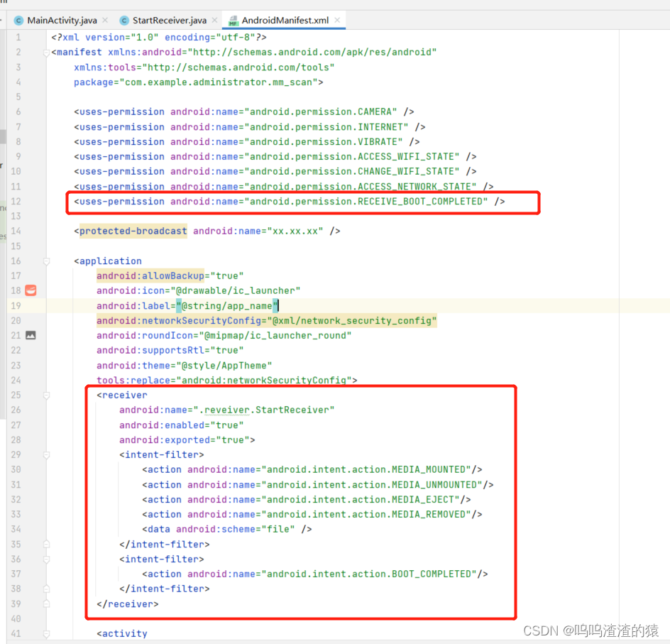The height and width of the screenshot is (644, 670).
Task: Switch to the StartReceiver.java tab
Action: point(169,20)
